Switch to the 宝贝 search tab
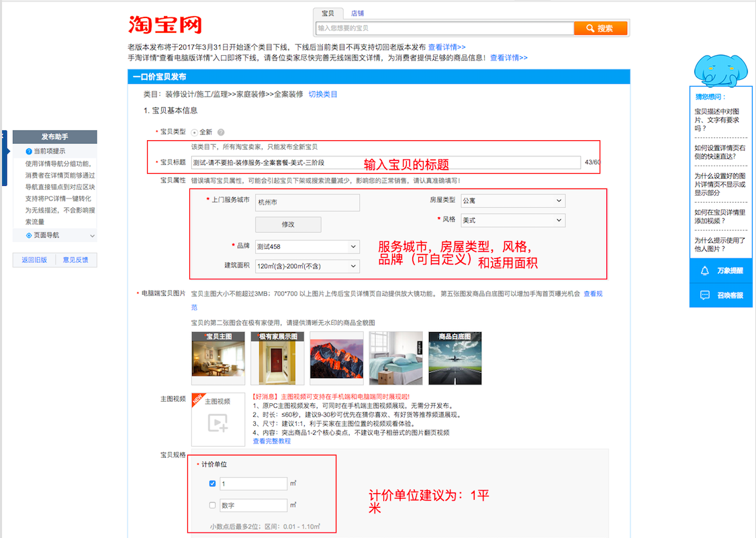 328,13
